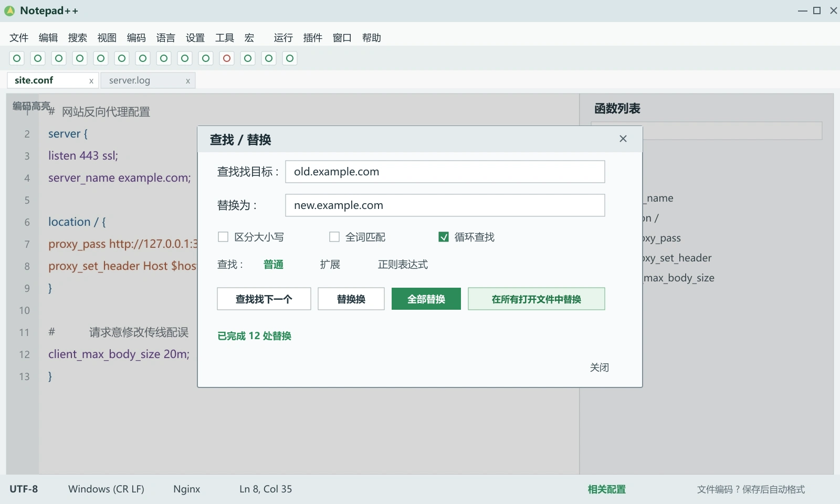
Task: Click Windows (CR LF) in the status bar
Action: [x=106, y=489]
